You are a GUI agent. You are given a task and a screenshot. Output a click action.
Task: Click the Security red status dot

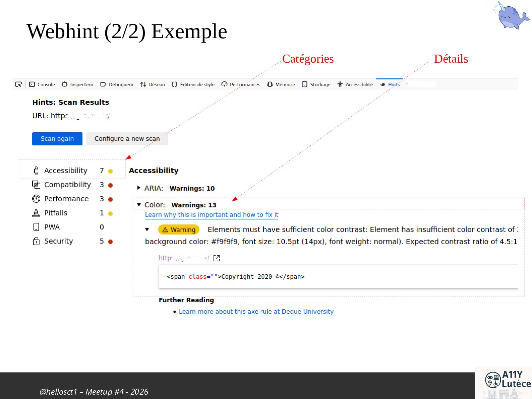pos(110,242)
